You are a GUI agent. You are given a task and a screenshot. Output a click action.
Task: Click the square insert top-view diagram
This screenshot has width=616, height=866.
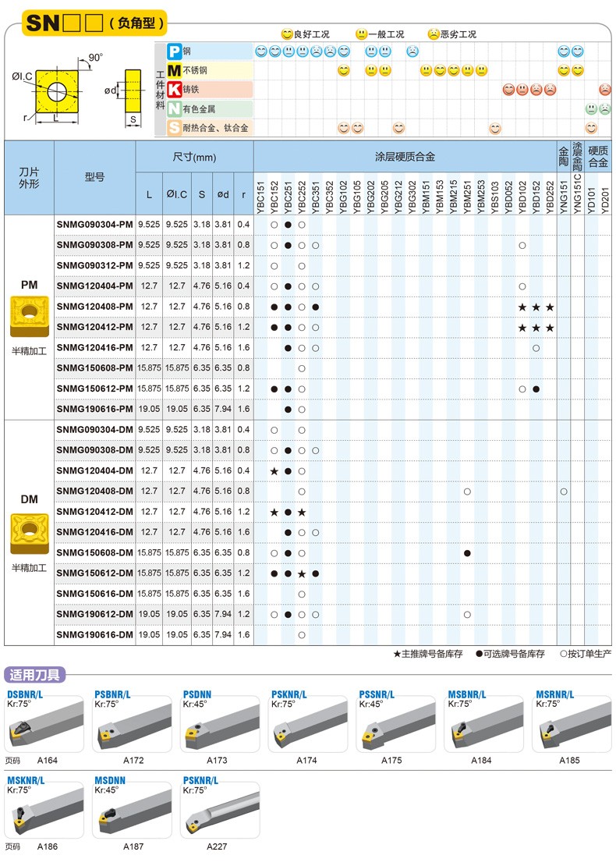(x=56, y=91)
